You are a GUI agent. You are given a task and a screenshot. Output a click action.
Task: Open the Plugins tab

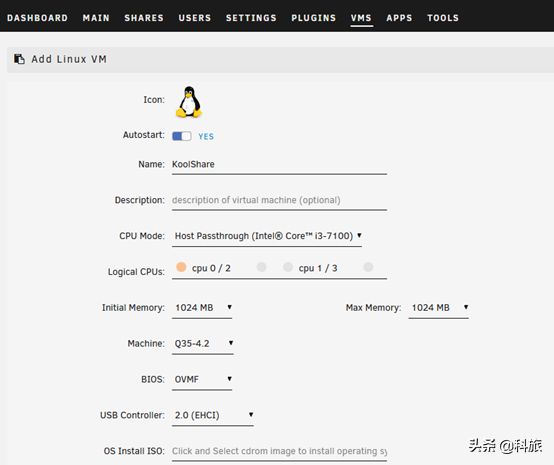313,18
